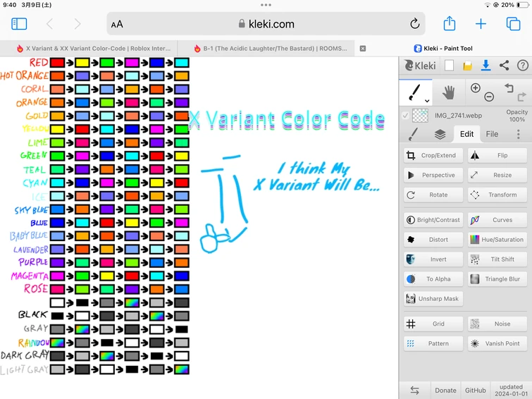532x399 pixels.
Task: Click the Flip button
Action: [497, 156]
